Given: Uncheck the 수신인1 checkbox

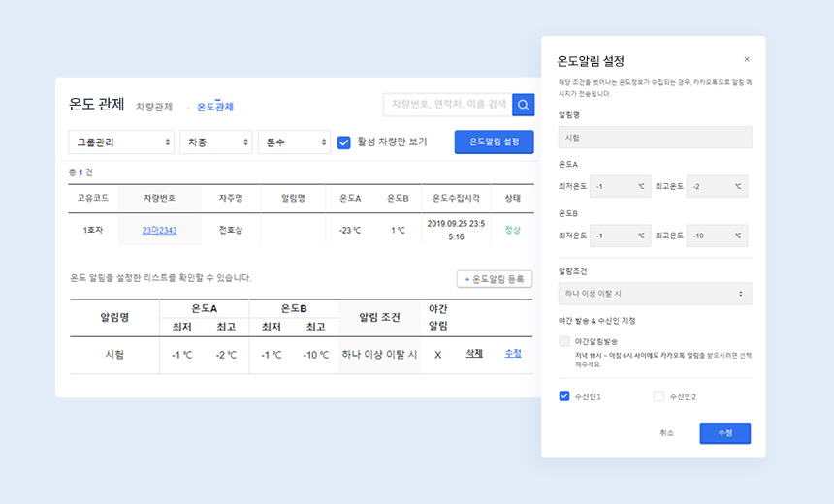Looking at the screenshot, I should [x=564, y=396].
